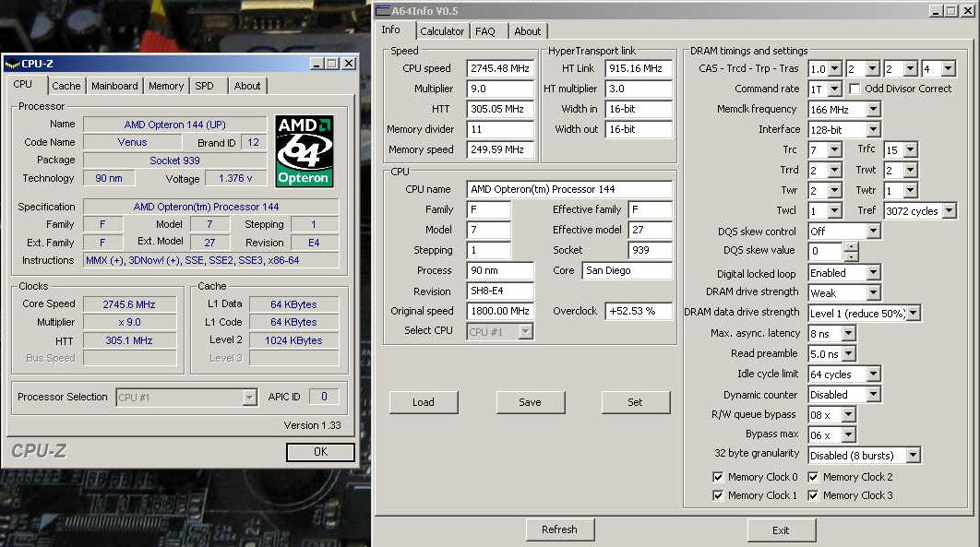This screenshot has height=547, width=980.
Task: Click the Level 2 1024 KBytes value
Action: tap(293, 340)
